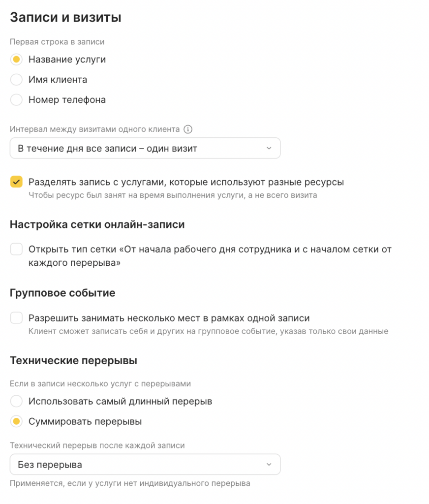429x504 pixels.
Task: Click the info icon beside the visit interval label
Action: coord(187,130)
